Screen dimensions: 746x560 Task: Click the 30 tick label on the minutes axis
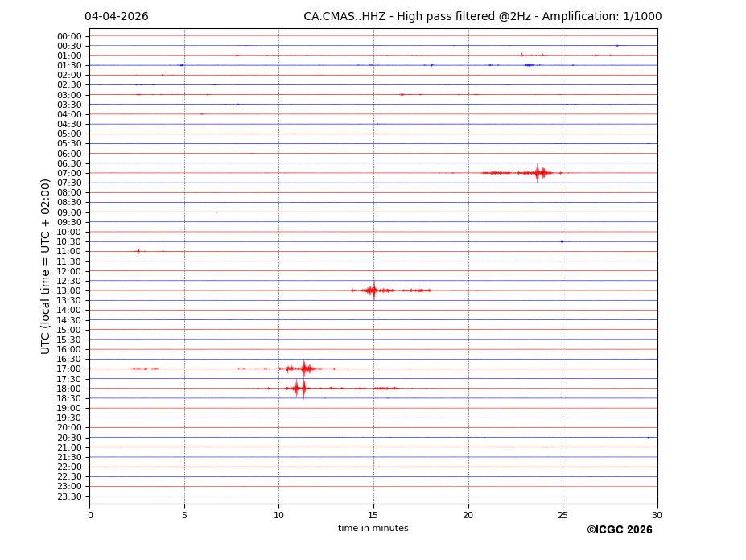657,515
